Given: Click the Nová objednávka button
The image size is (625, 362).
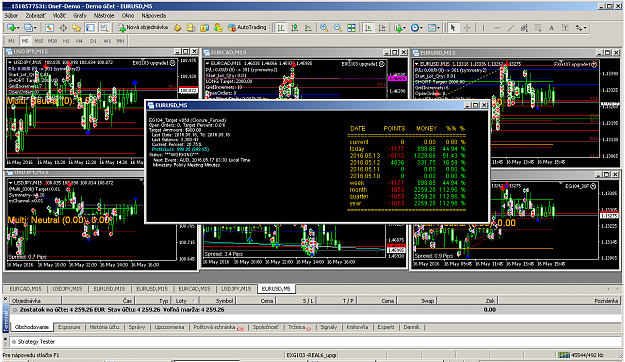Looking at the screenshot, I should (x=143, y=28).
